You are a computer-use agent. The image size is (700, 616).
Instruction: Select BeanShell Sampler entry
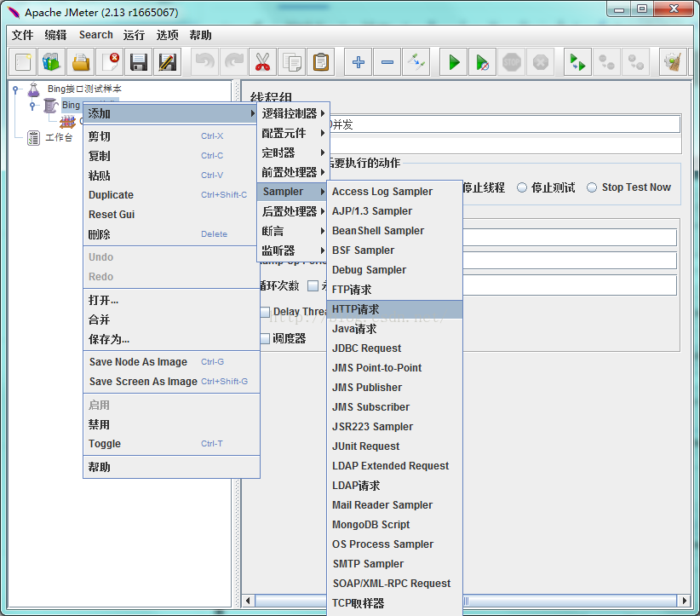(x=394, y=231)
